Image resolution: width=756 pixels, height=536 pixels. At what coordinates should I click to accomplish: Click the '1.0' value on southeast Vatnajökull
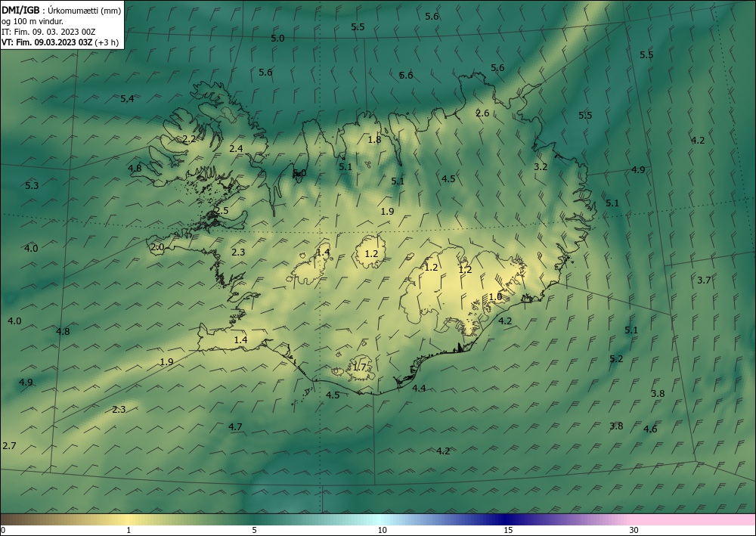[495, 297]
